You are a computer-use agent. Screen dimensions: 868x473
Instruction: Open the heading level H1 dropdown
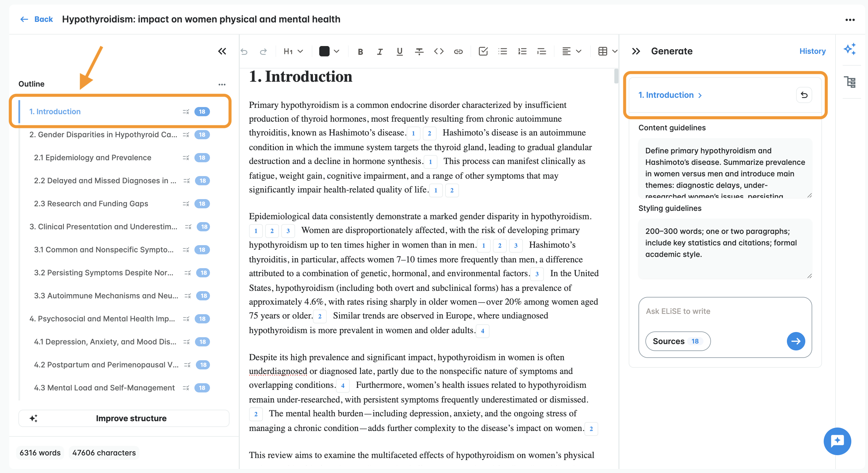tap(293, 51)
